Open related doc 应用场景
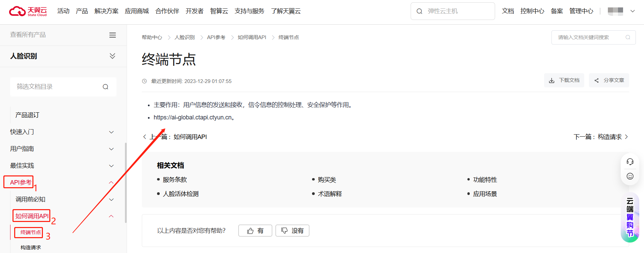 tap(485, 194)
